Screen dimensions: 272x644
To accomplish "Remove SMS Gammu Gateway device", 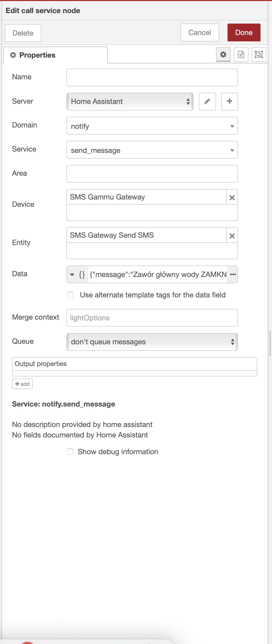I will (x=232, y=198).
